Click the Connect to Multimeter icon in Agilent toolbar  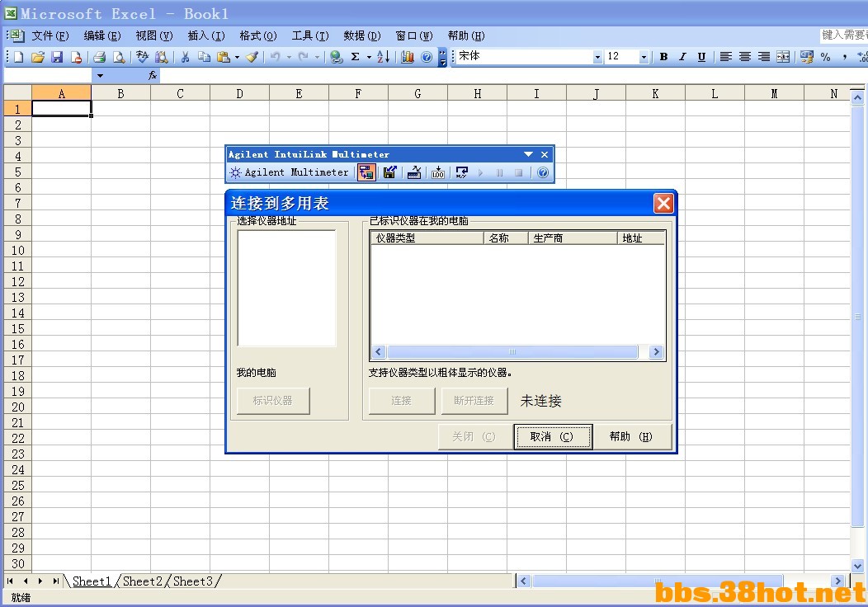pyautogui.click(x=366, y=172)
